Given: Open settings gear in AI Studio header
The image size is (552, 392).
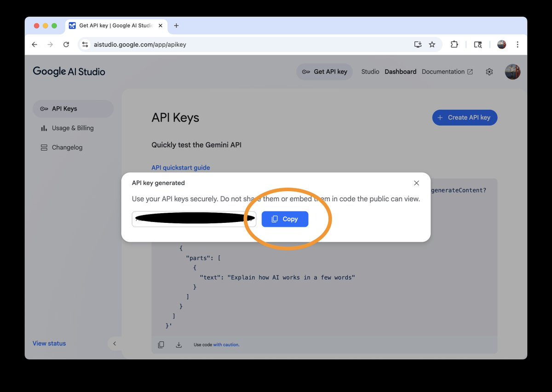Looking at the screenshot, I should pyautogui.click(x=489, y=72).
